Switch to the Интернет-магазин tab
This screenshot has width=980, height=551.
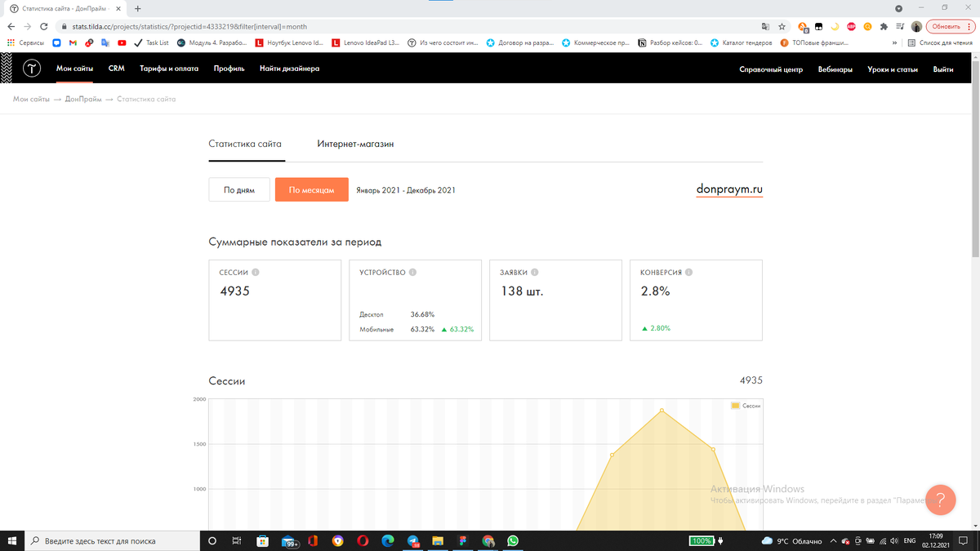(x=355, y=144)
